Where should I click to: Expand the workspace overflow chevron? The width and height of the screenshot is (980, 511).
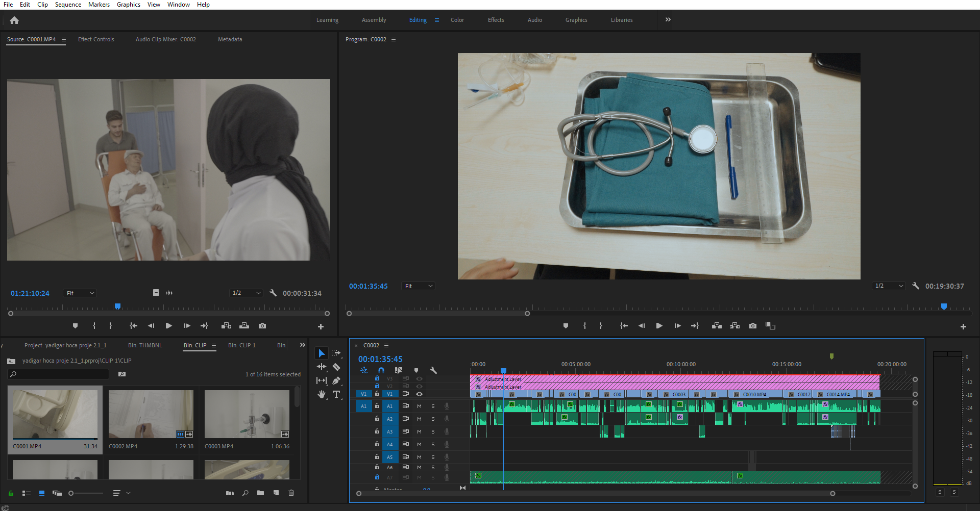668,20
